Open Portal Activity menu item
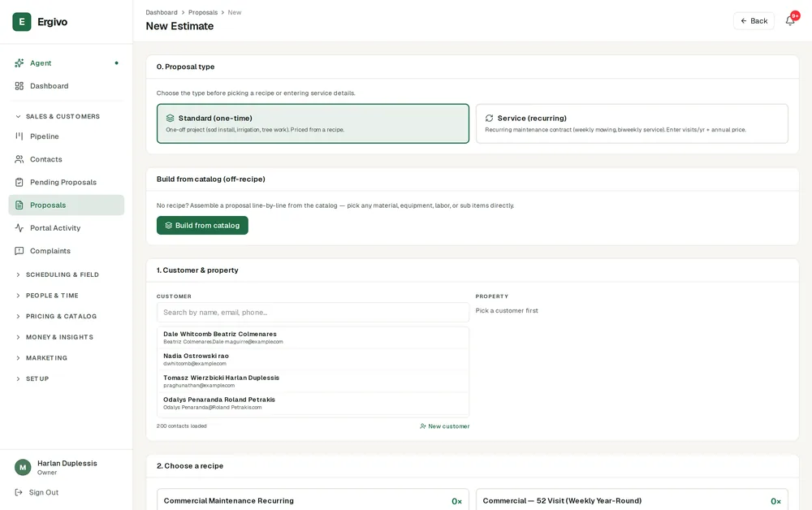This screenshot has height=510, width=812. click(67, 228)
